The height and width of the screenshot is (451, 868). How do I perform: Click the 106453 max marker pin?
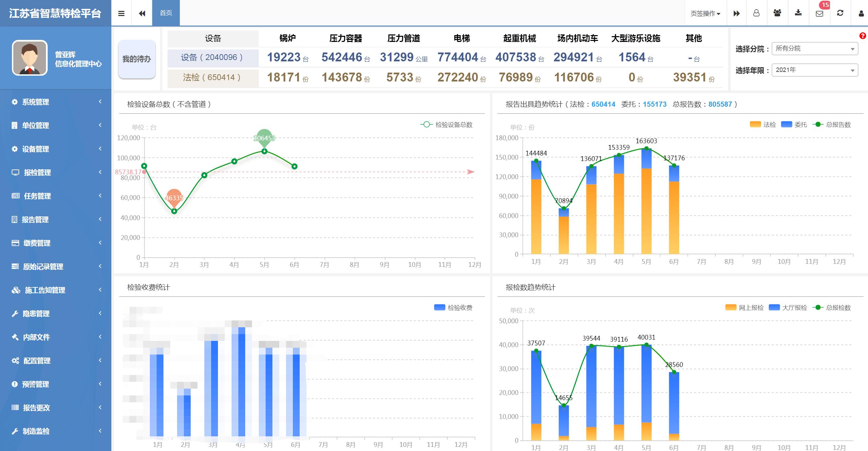[x=264, y=138]
